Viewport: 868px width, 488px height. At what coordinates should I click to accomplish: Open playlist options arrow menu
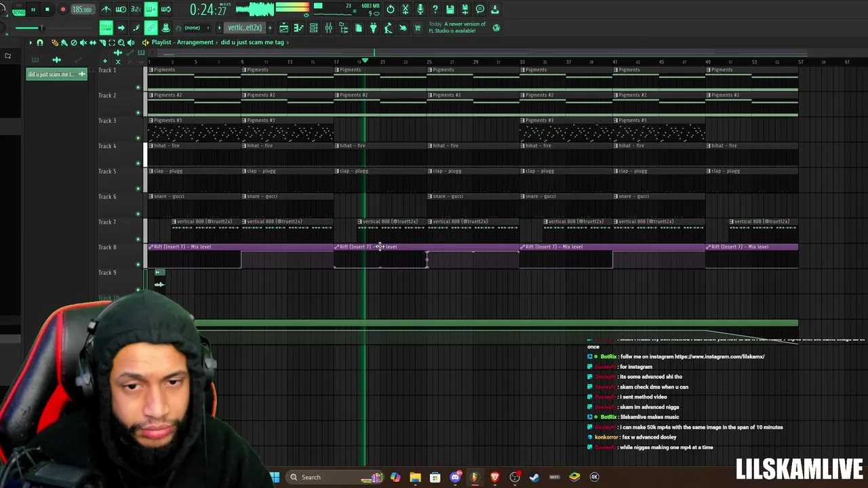click(x=30, y=43)
